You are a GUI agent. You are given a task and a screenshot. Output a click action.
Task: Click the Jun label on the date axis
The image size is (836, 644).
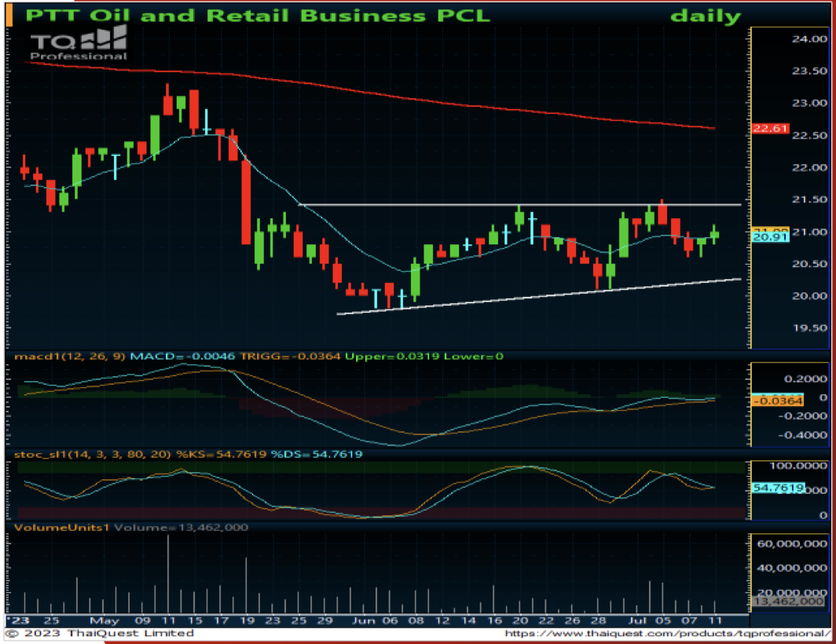click(364, 620)
